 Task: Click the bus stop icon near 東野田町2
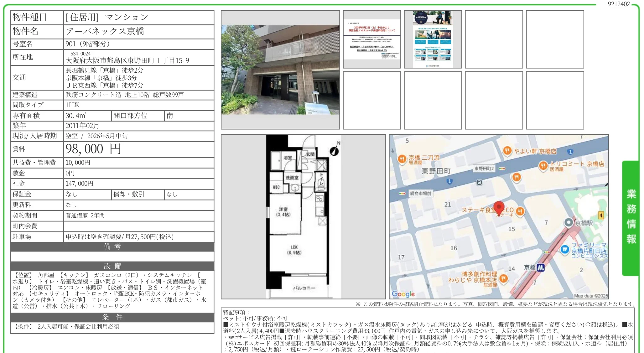(x=479, y=183)
